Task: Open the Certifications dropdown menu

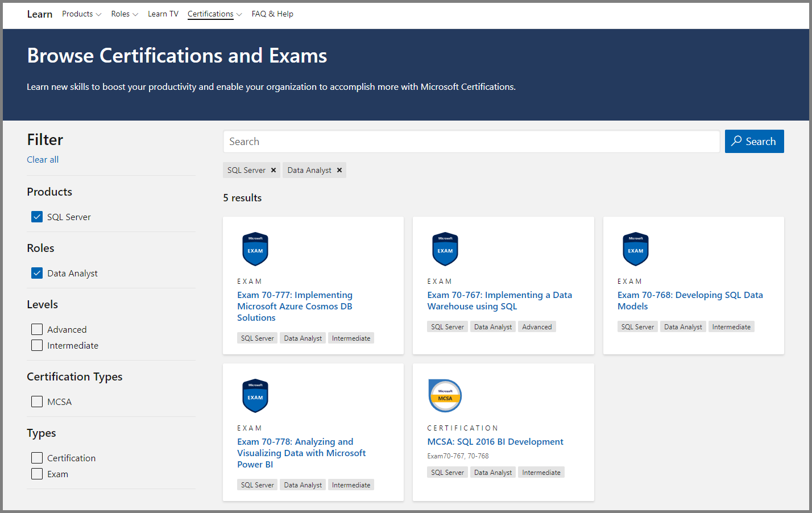Action: (215, 14)
